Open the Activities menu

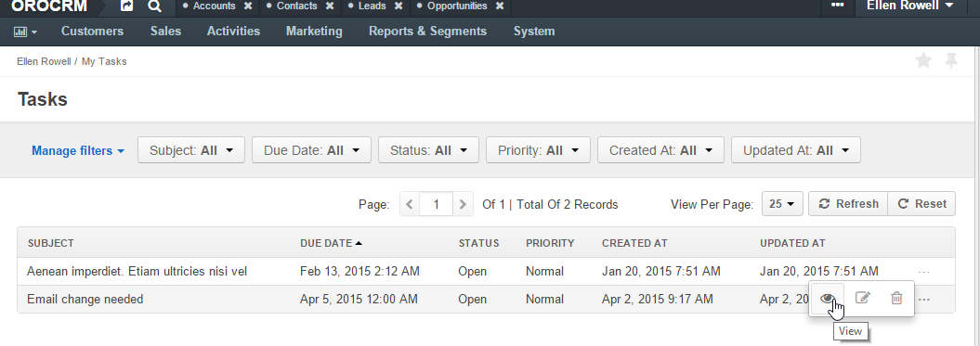(234, 32)
